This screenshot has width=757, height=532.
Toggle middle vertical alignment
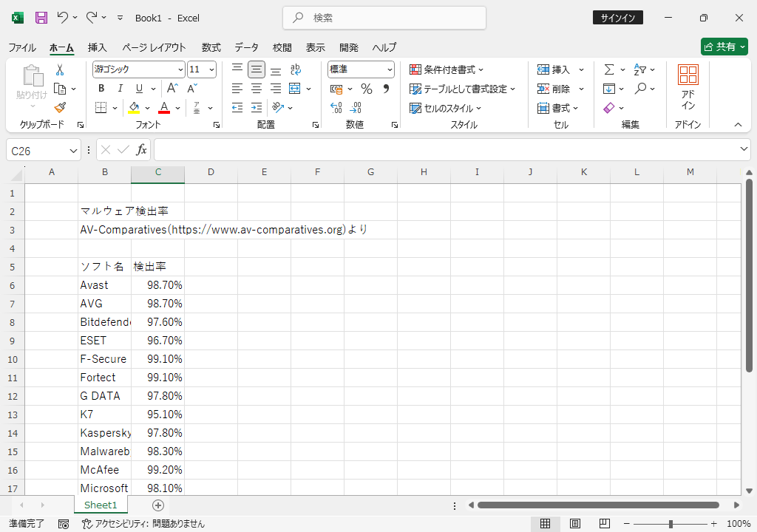click(257, 69)
